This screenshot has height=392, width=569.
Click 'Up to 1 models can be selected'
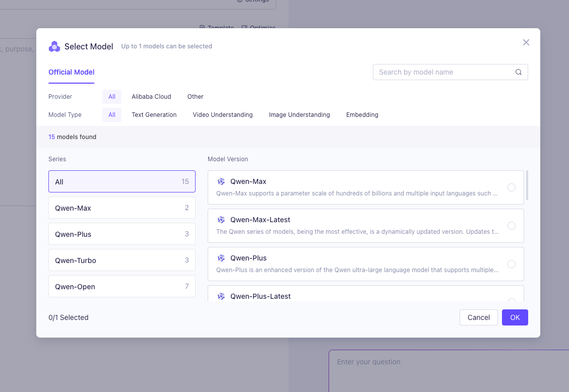pyautogui.click(x=166, y=46)
